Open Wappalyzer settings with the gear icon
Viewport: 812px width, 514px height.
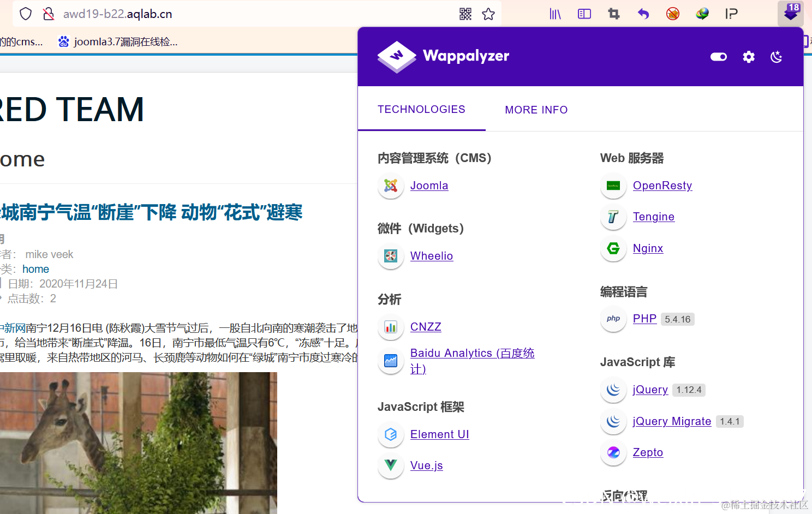(x=748, y=57)
